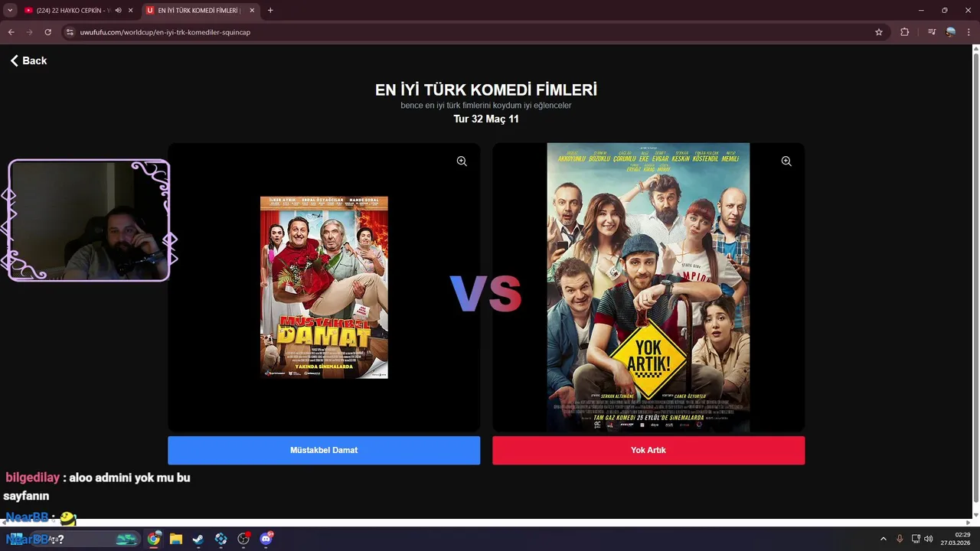
Task: Navigate forward with browser forward arrow
Action: click(30, 32)
